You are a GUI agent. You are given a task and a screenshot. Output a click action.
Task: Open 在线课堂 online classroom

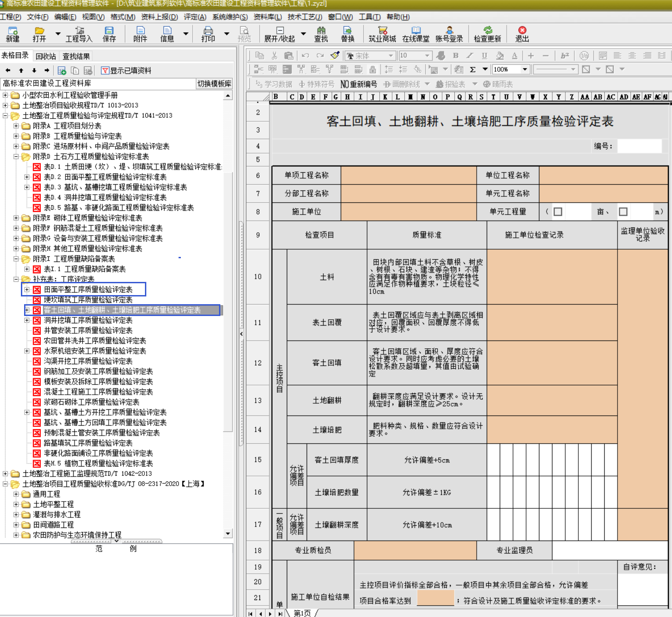pos(416,34)
